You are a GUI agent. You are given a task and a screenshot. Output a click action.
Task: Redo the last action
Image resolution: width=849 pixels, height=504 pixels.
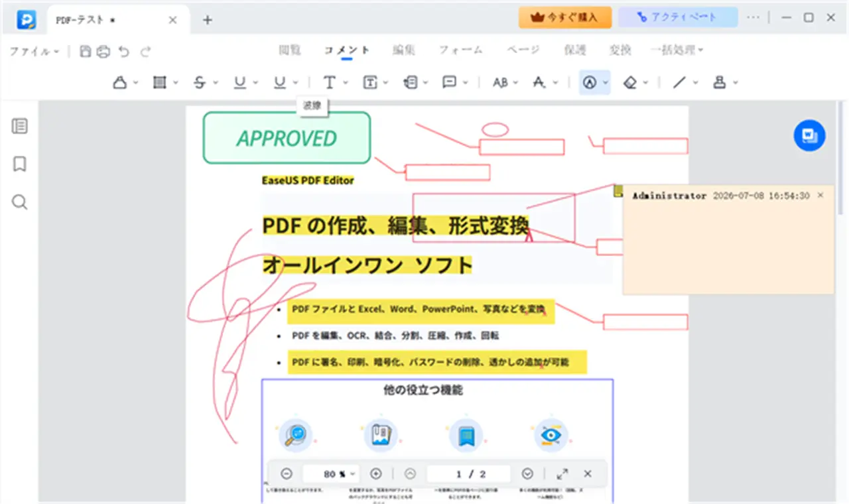click(145, 51)
